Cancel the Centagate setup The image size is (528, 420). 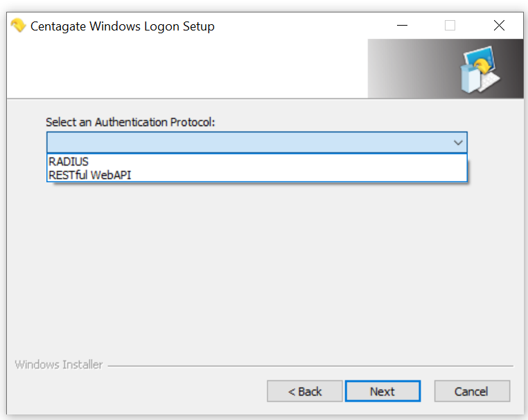(x=472, y=392)
